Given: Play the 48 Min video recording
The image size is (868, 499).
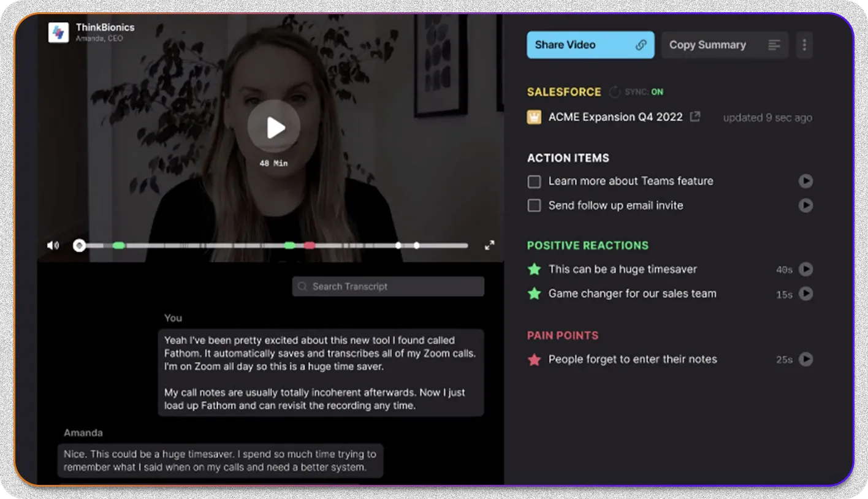Looking at the screenshot, I should pyautogui.click(x=274, y=127).
